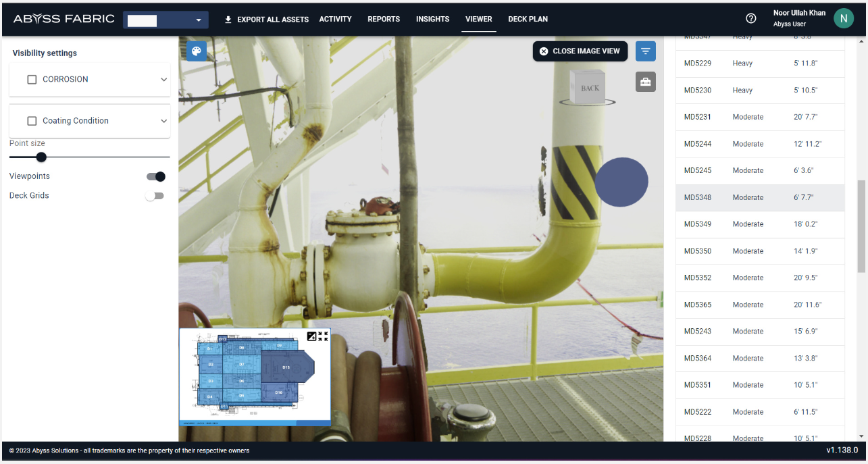This screenshot has height=464, width=868.
Task: Click the blue viewpoint circle marker
Action: 621,182
